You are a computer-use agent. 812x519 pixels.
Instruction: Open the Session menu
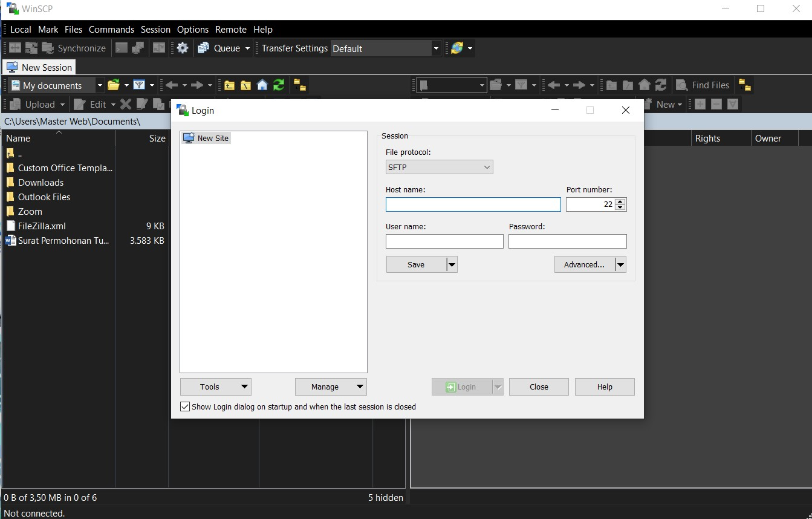click(x=155, y=29)
